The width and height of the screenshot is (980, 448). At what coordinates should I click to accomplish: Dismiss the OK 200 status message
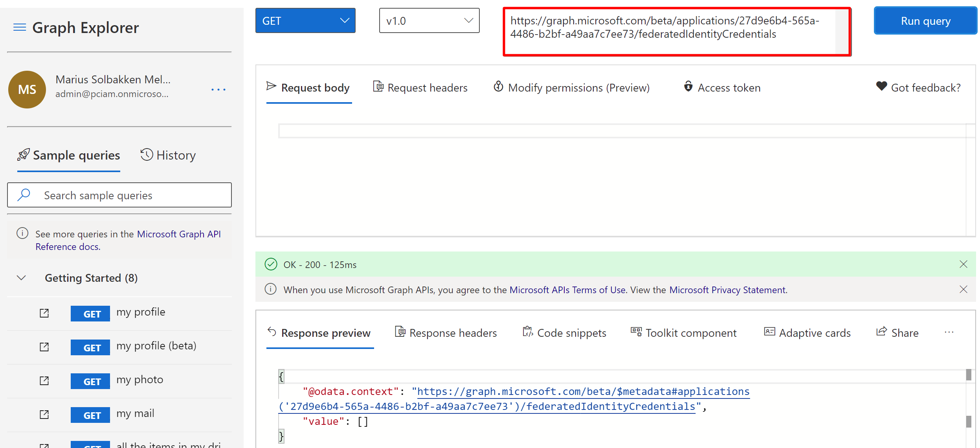pyautogui.click(x=963, y=264)
